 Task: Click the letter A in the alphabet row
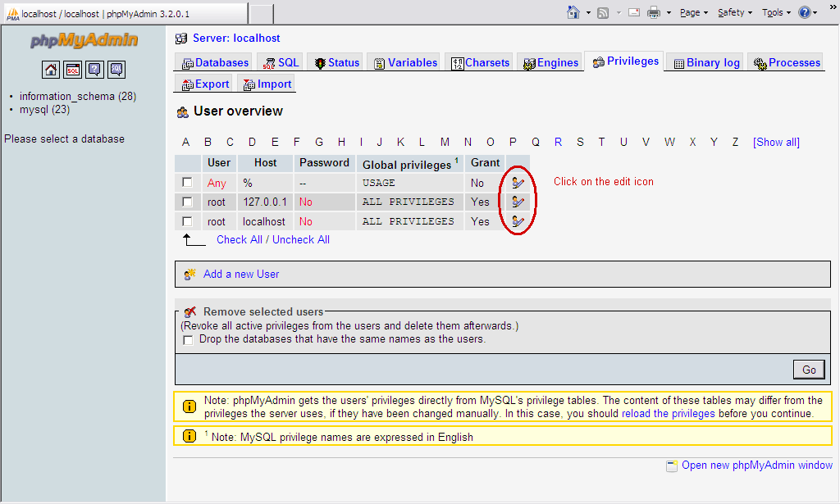tap(185, 142)
